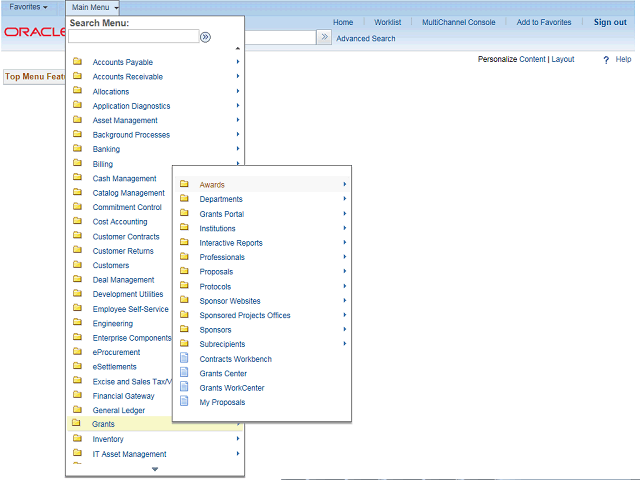
Task: Expand the Subrecipients submenu arrow
Action: coord(344,344)
